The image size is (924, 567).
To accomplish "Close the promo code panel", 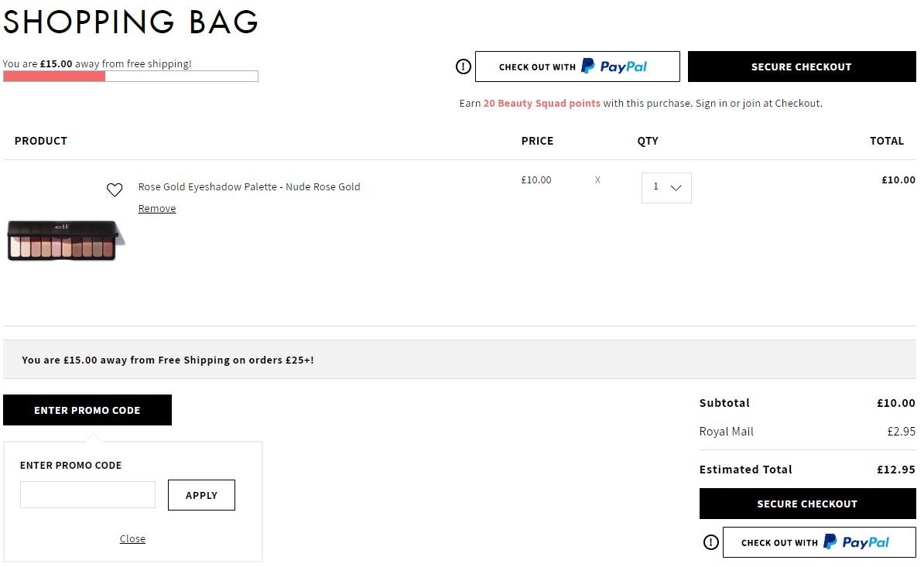I will 132,539.
